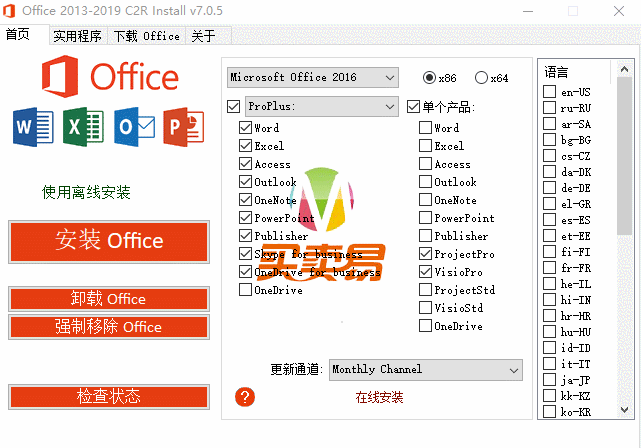The width and height of the screenshot is (641, 448).
Task: Click the 使用离线安装 link
Action: 86,192
